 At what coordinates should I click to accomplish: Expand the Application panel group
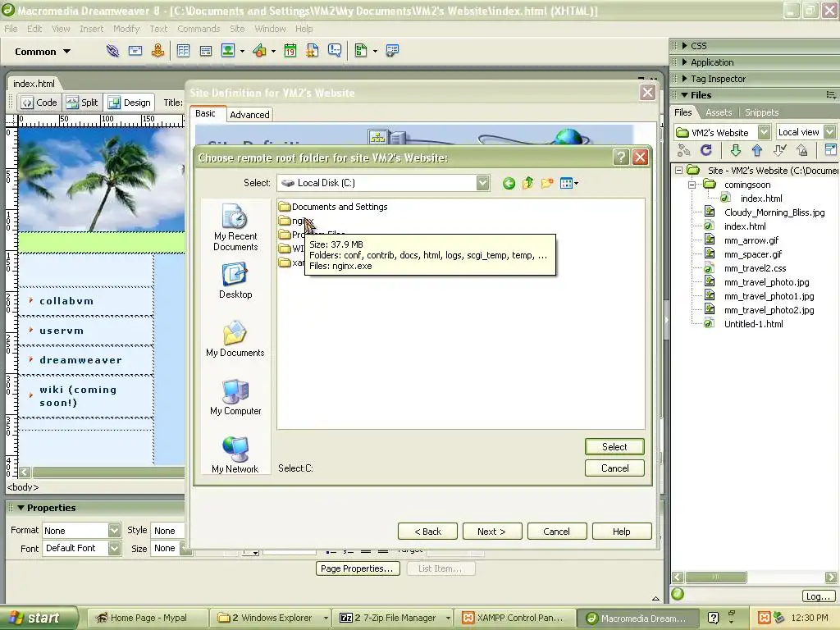tap(685, 62)
